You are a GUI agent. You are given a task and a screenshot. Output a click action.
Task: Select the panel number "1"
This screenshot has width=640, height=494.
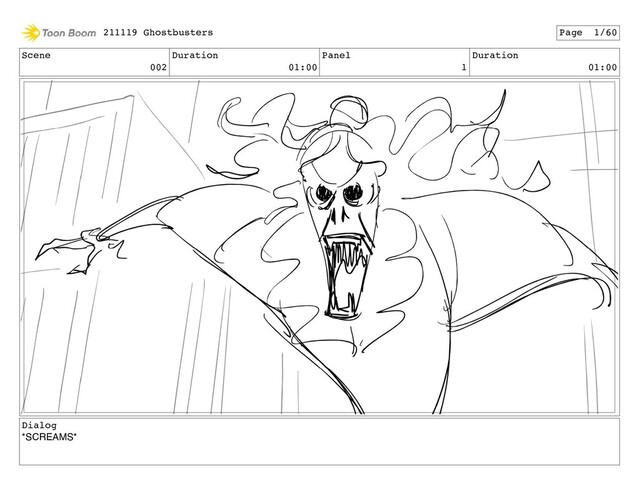click(x=464, y=67)
